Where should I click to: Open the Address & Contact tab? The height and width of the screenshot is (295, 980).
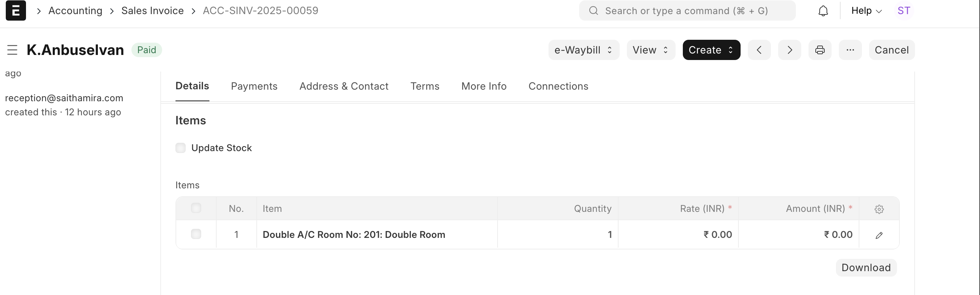click(x=344, y=86)
